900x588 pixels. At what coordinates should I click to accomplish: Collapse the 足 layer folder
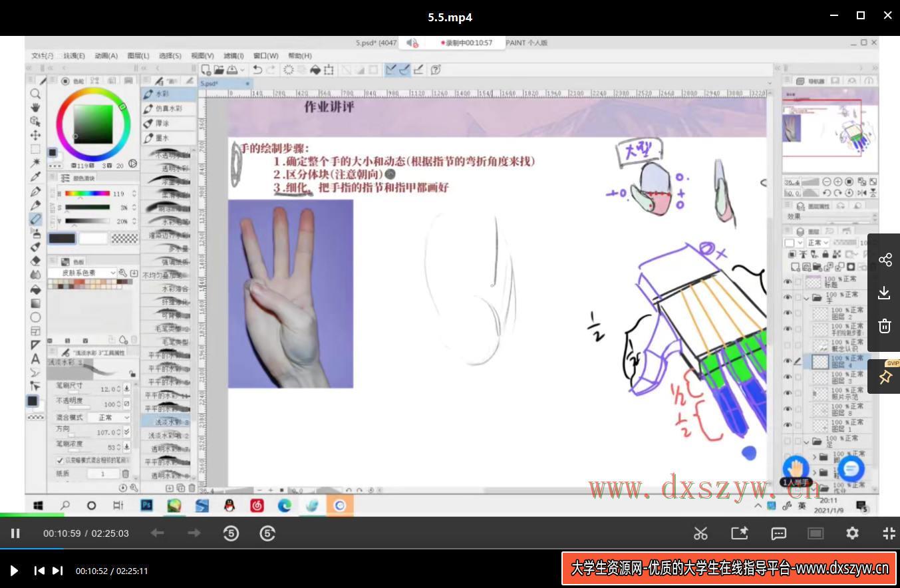[807, 442]
